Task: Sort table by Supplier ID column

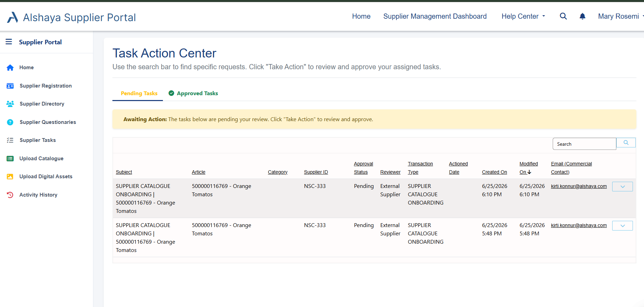Action: 316,172
